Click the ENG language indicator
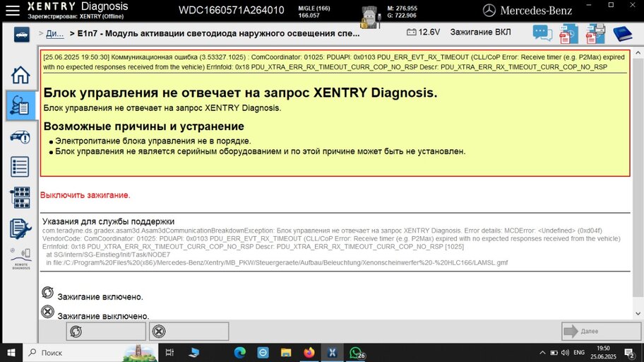644x362 pixels. point(579,353)
